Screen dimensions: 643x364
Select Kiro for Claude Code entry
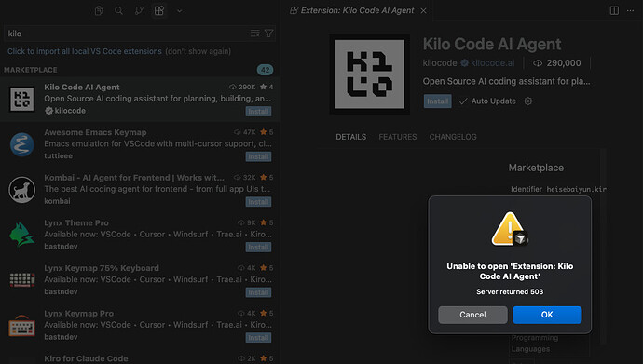tap(140, 357)
